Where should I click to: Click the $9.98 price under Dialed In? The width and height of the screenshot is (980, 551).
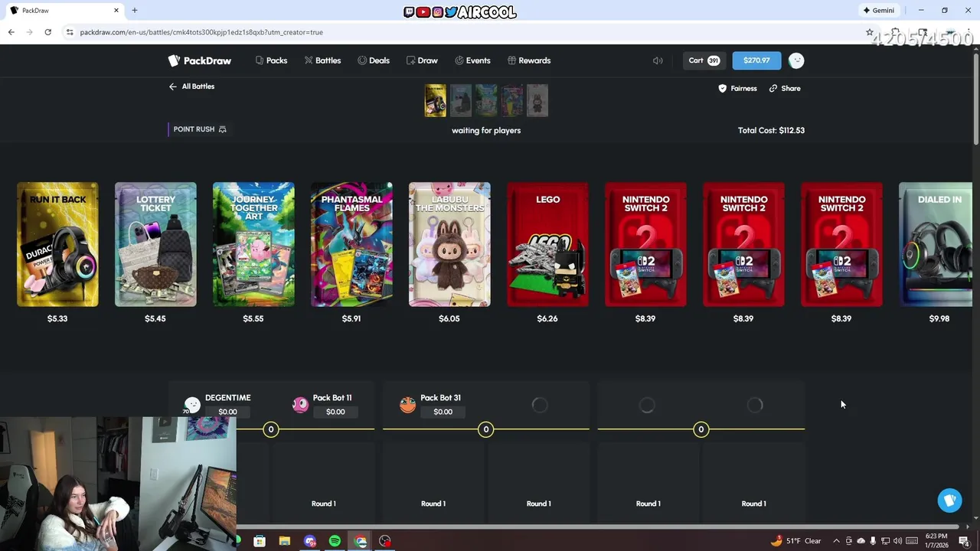click(939, 318)
